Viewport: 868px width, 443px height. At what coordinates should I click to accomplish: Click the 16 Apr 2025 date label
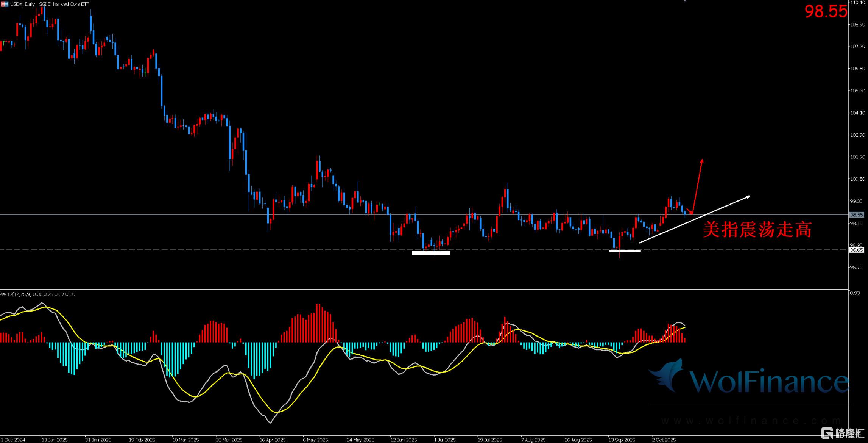273,440
